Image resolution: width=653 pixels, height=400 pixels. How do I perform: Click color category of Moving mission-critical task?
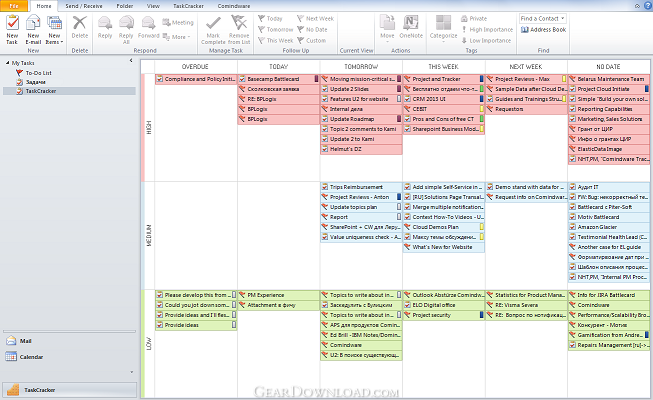point(399,79)
